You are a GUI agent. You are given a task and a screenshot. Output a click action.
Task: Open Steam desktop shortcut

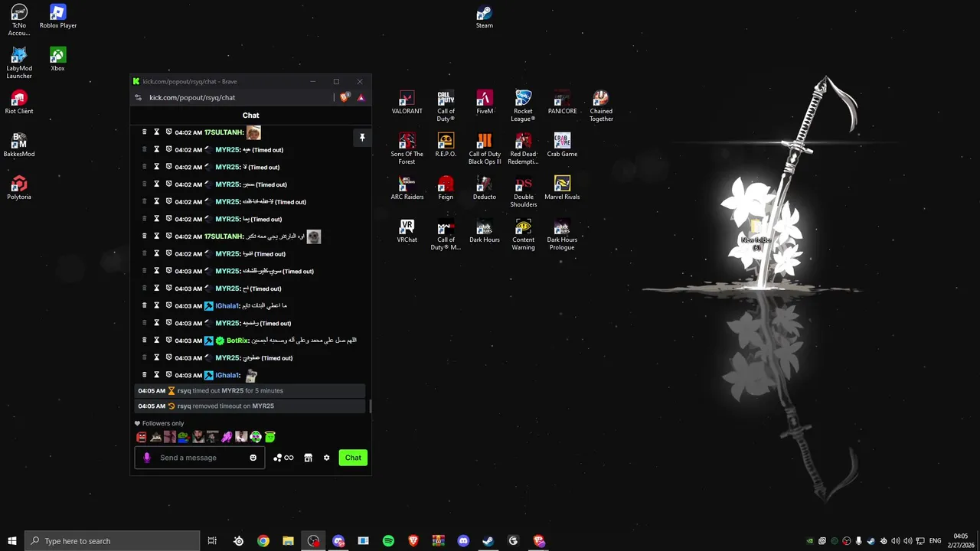click(484, 17)
